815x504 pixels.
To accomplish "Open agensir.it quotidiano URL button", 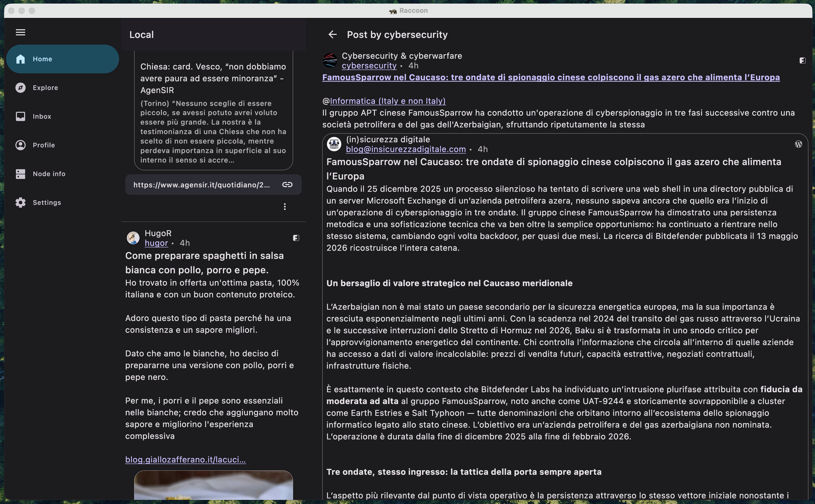I will pos(213,185).
